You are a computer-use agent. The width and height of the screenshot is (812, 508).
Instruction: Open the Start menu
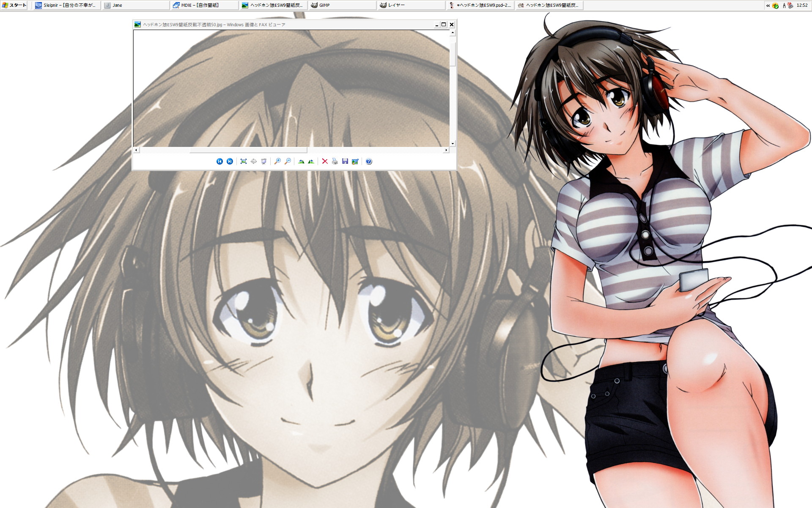(x=14, y=5)
